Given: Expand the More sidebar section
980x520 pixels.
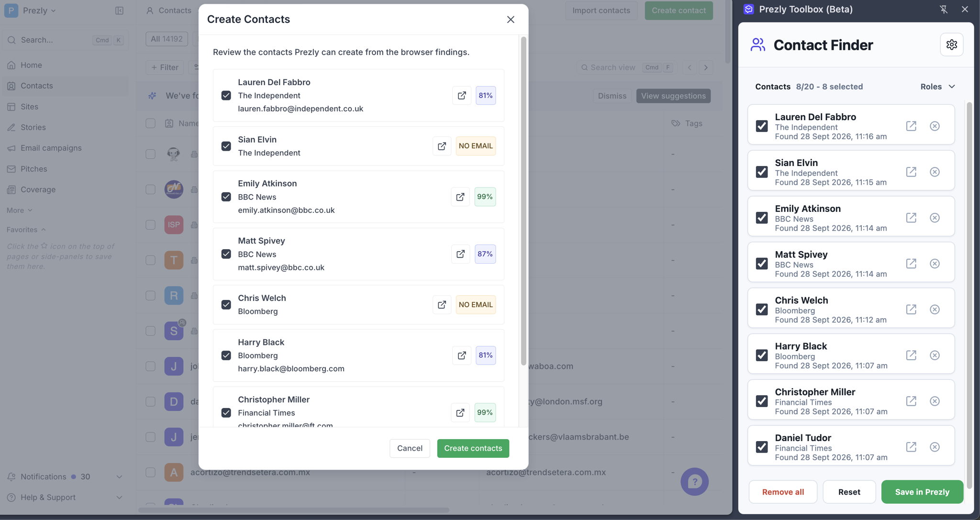Looking at the screenshot, I should 20,210.
